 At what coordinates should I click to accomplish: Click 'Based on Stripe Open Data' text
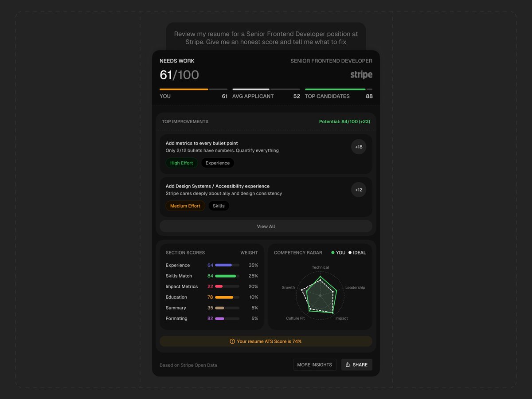point(188,365)
